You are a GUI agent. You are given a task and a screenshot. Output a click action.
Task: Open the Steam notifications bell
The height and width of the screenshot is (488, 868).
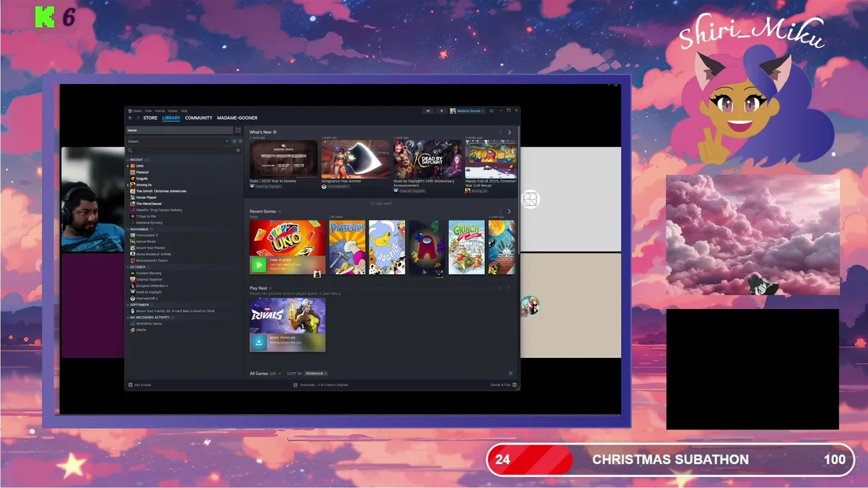tap(441, 111)
